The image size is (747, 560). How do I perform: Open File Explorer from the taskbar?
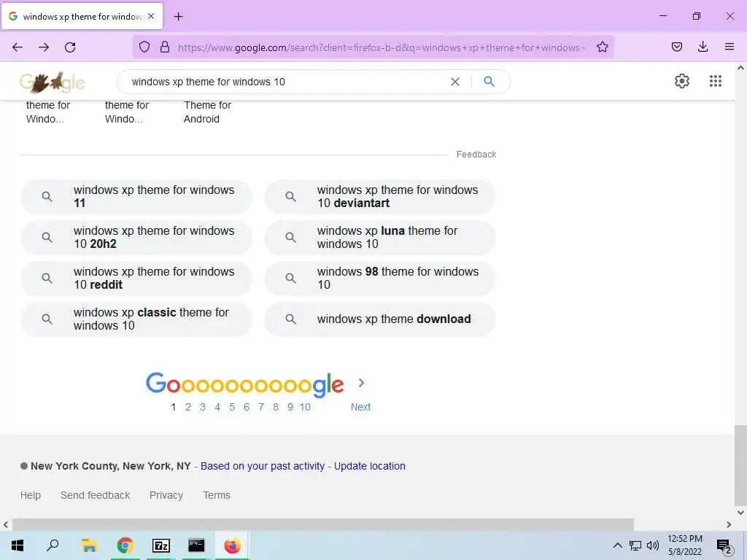tap(89, 545)
